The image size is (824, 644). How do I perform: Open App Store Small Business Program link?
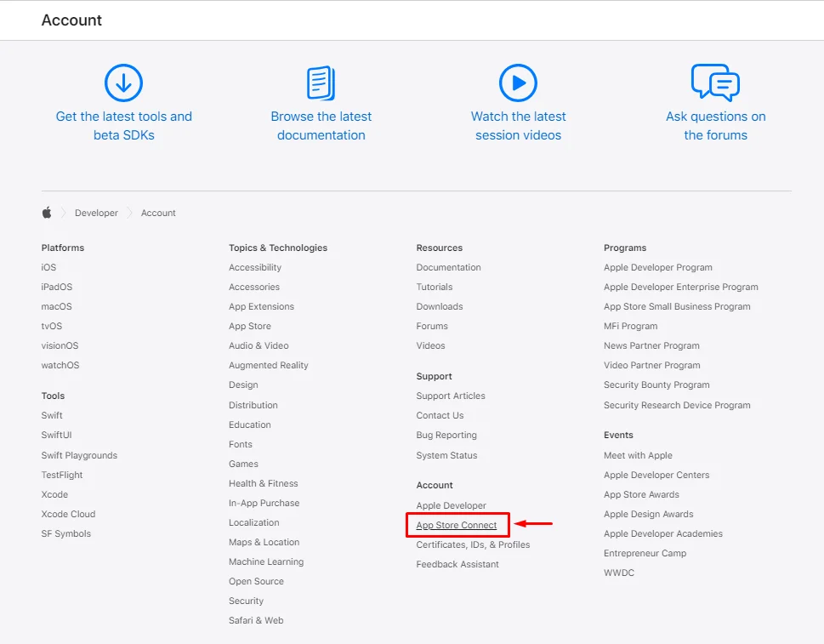677,306
